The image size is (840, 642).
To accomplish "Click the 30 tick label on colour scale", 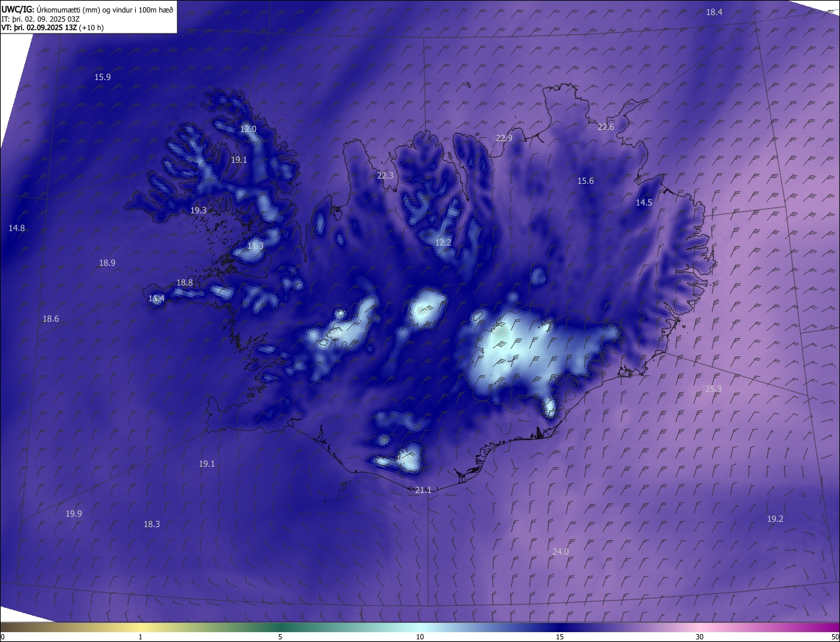I will (700, 637).
